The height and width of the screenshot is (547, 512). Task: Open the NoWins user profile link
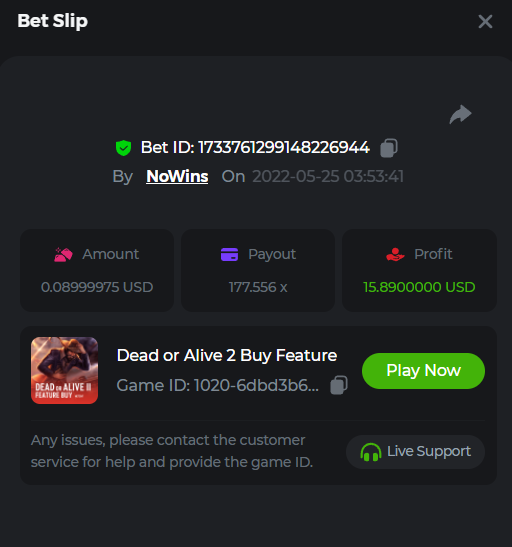point(177,176)
